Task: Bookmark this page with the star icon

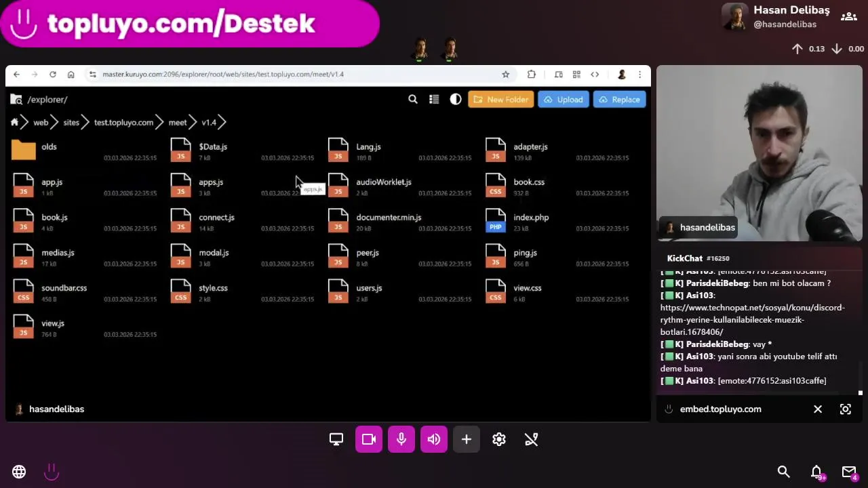Action: pos(505,75)
